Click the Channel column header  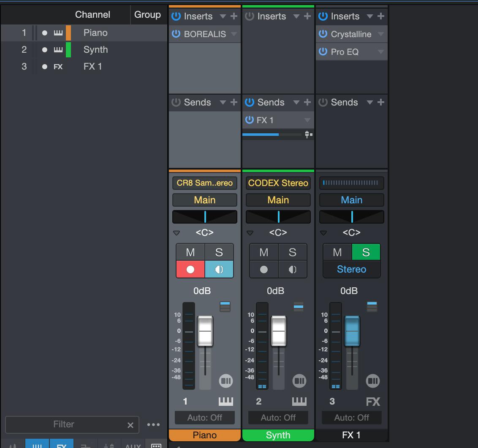tap(92, 15)
